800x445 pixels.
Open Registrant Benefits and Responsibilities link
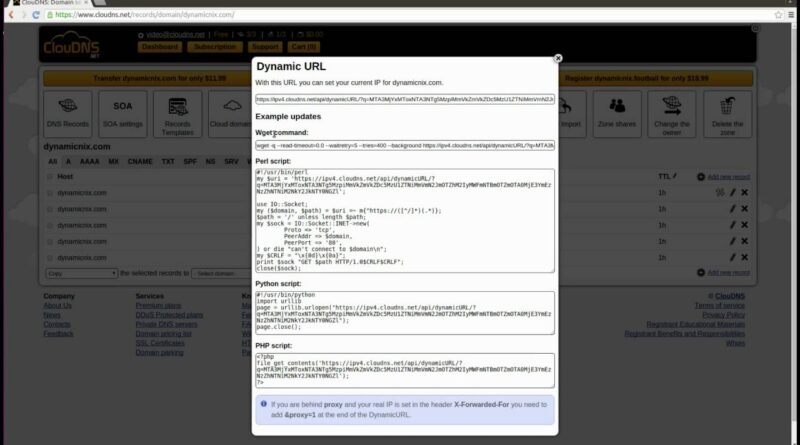[x=685, y=334]
